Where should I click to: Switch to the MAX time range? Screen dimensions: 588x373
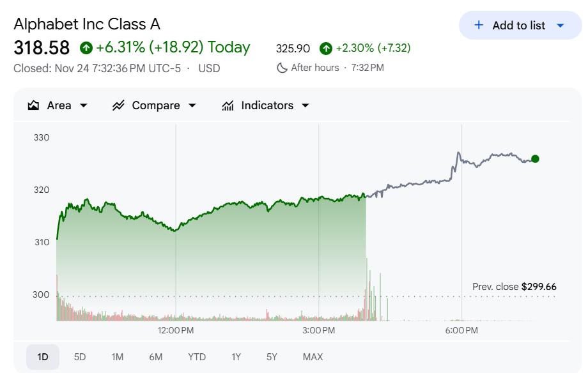coord(313,357)
